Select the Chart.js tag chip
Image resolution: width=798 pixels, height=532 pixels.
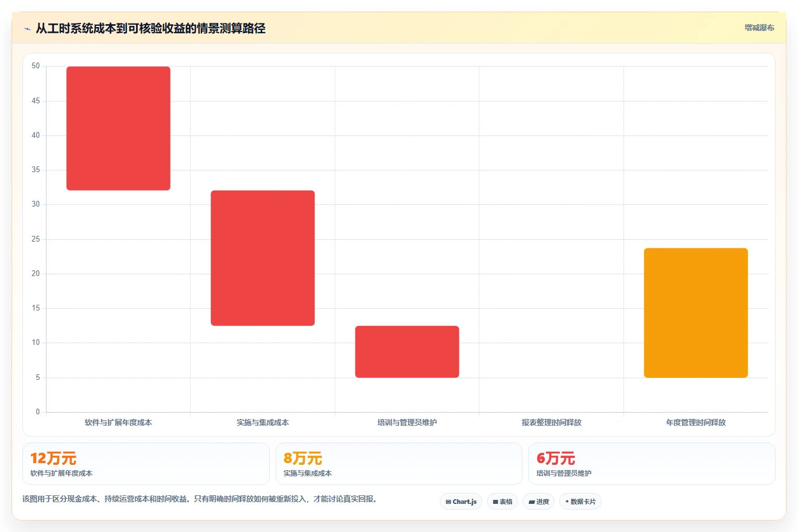[461, 502]
